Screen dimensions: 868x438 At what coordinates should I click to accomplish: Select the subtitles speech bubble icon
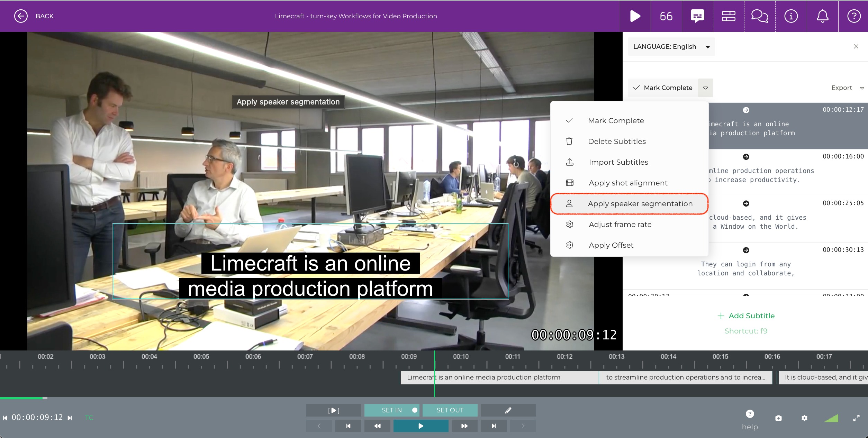[697, 16]
